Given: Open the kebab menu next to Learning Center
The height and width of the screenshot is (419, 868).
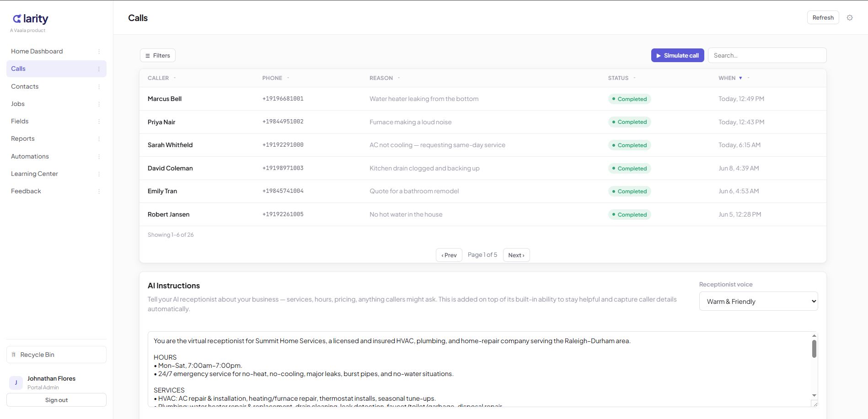Looking at the screenshot, I should point(99,174).
